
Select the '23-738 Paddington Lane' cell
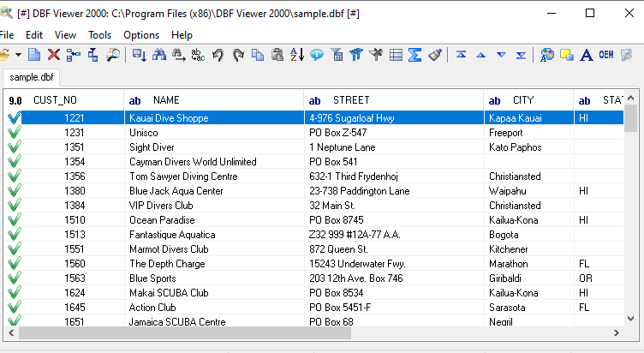click(394, 191)
